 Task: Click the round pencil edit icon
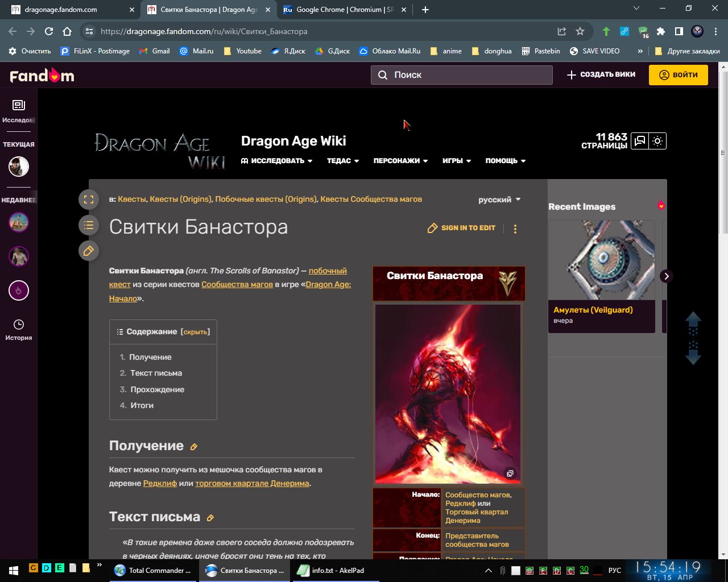(x=89, y=251)
